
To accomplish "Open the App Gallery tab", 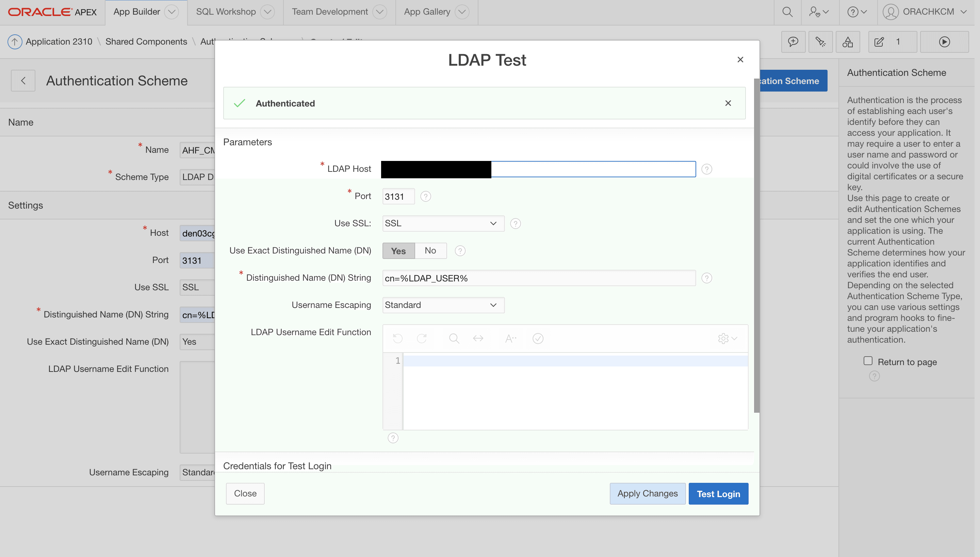I will 427,12.
